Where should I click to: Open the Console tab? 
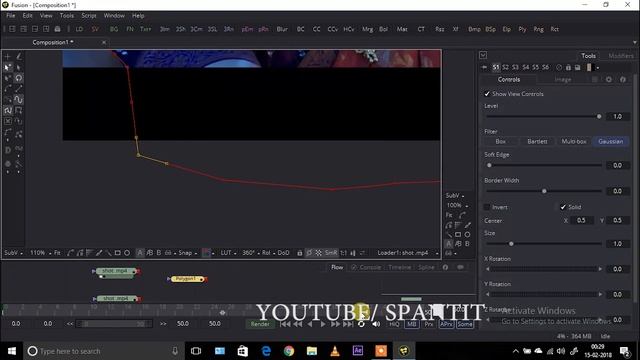tap(366, 267)
